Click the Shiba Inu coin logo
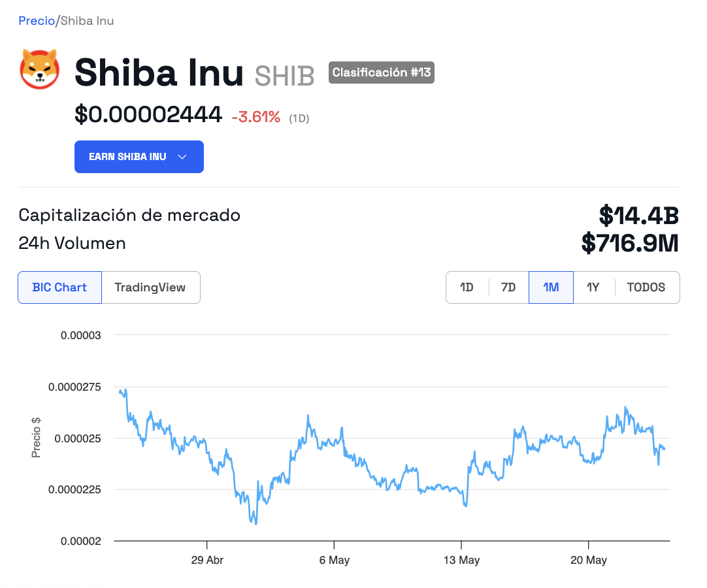 [x=40, y=69]
